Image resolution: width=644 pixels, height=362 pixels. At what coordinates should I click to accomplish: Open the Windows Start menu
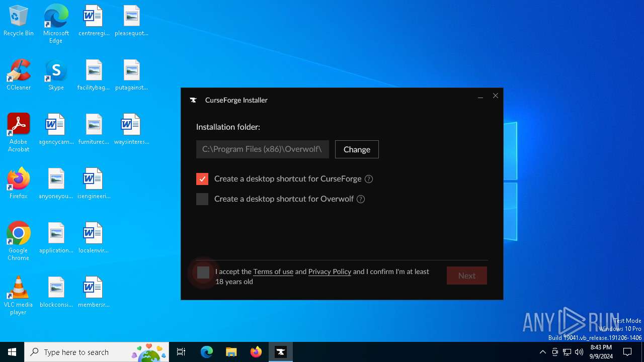click(x=12, y=352)
